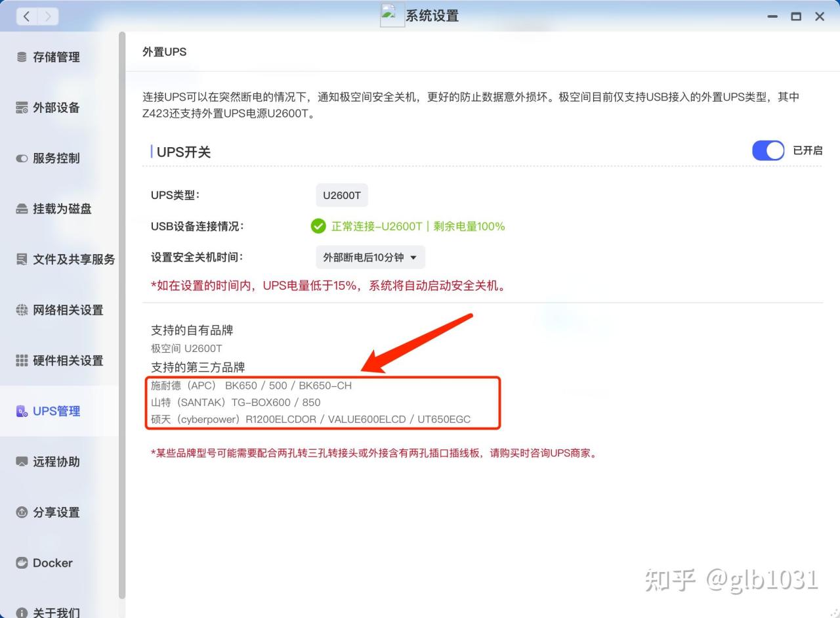
Task: Open 远程协助 remote assistance
Action: coord(58,462)
